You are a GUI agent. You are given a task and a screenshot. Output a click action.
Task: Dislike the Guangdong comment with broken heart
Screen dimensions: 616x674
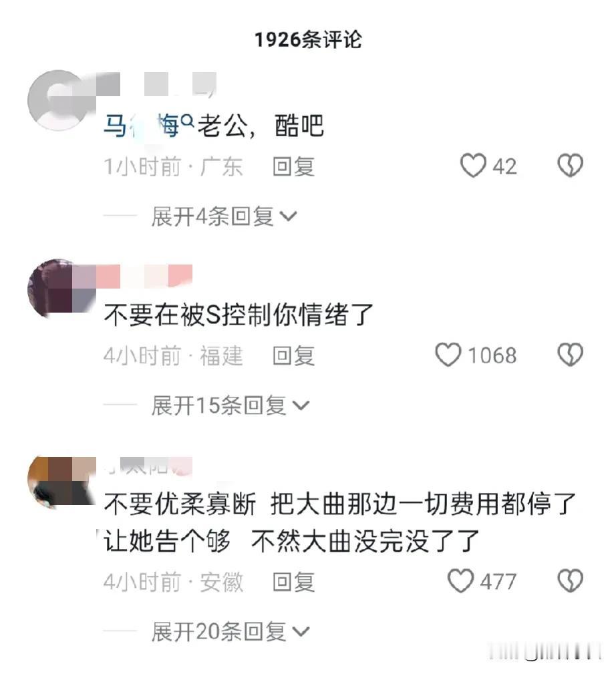pos(570,166)
